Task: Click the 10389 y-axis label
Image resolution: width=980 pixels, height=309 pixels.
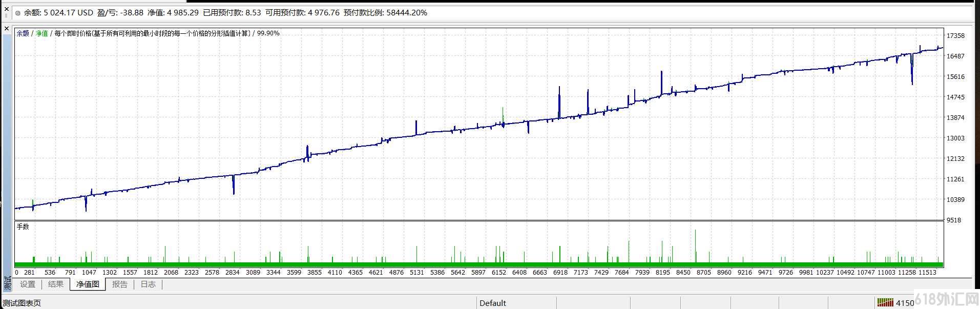Action: [955, 200]
